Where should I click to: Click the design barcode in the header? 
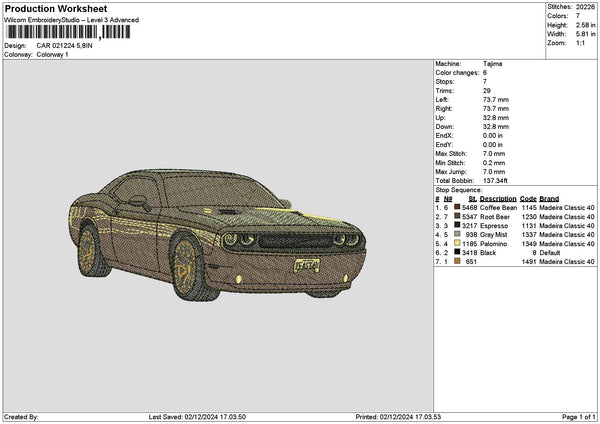click(67, 32)
